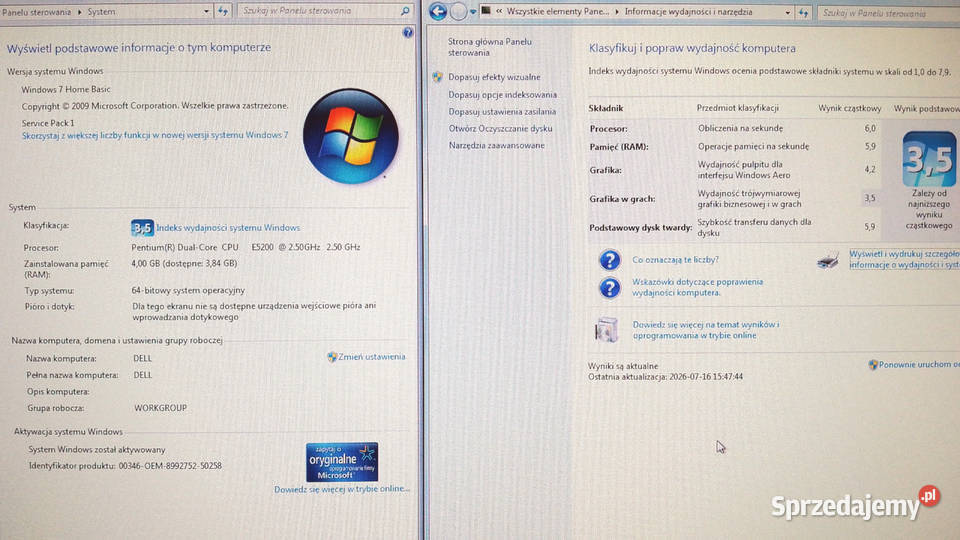Image resolution: width=960 pixels, height=540 pixels.
Task: Click the System breadcrumb segment
Action: [101, 12]
